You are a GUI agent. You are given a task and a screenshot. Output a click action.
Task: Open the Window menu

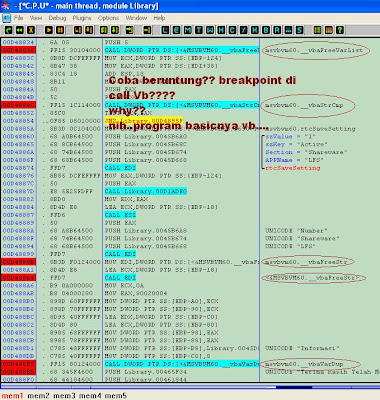click(x=136, y=18)
